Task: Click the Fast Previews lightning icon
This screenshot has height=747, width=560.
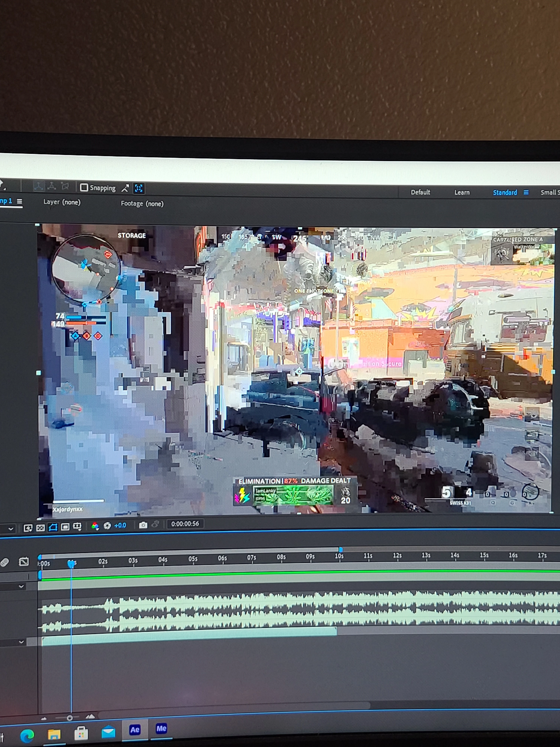Action: point(28,528)
